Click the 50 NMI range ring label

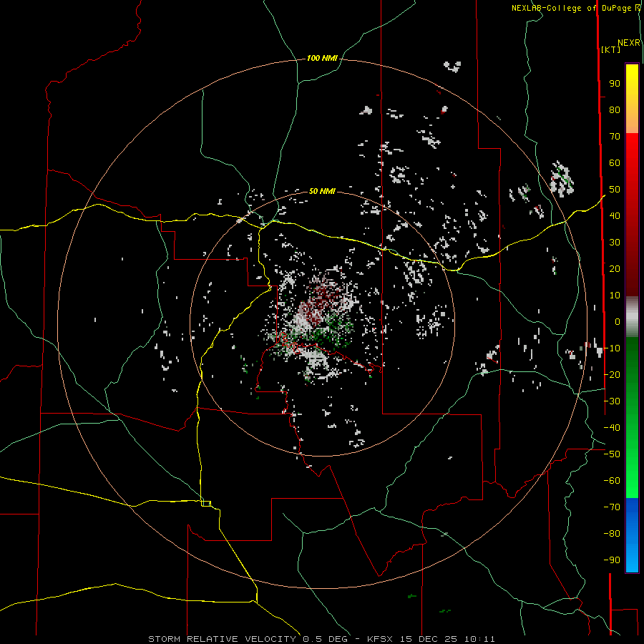point(322,191)
